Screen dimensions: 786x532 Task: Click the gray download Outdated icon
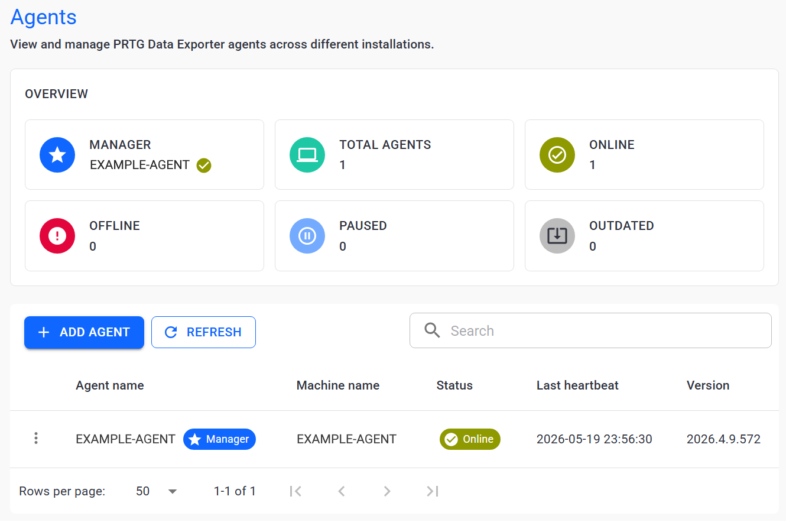coord(557,236)
